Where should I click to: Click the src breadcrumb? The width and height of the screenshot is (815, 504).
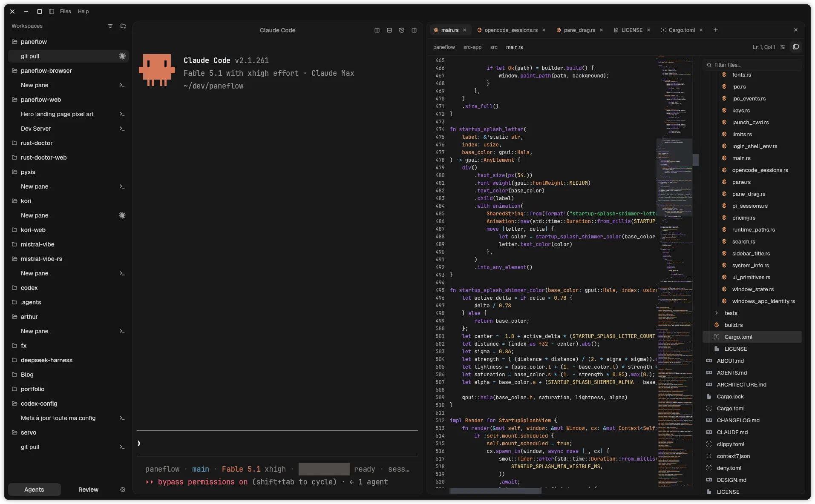pyautogui.click(x=494, y=47)
